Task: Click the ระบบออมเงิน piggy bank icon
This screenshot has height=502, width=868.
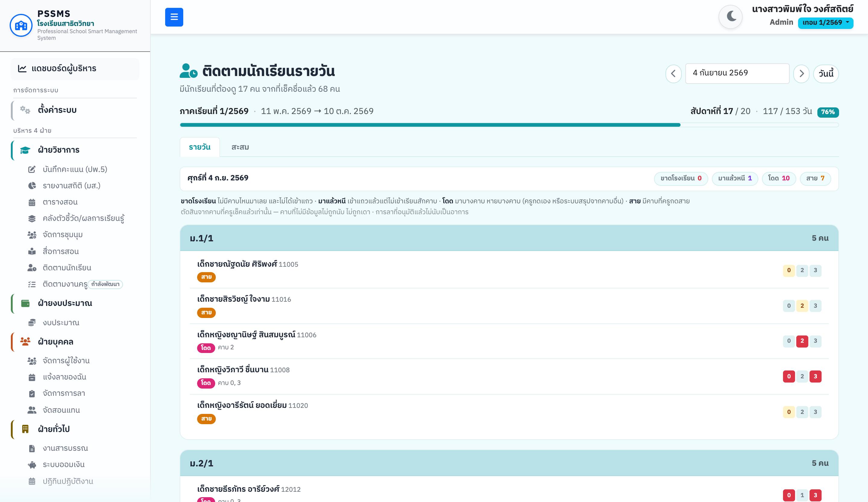Action: (x=32, y=465)
